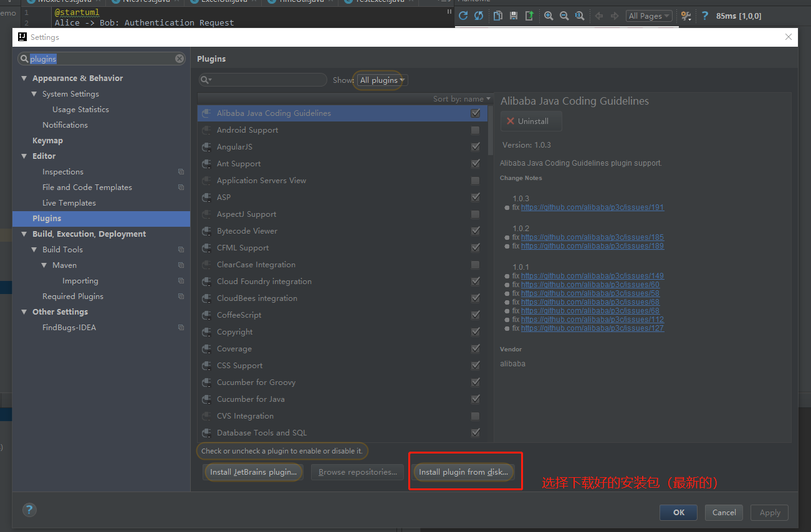This screenshot has height=532, width=811.
Task: Enable the CVS Integration plugin checkbox
Action: coord(476,416)
